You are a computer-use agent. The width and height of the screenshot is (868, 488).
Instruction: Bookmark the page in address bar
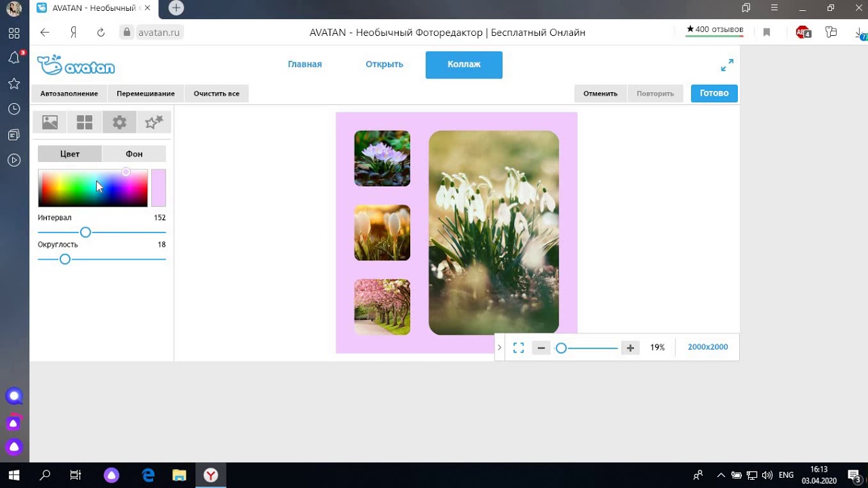click(x=767, y=33)
